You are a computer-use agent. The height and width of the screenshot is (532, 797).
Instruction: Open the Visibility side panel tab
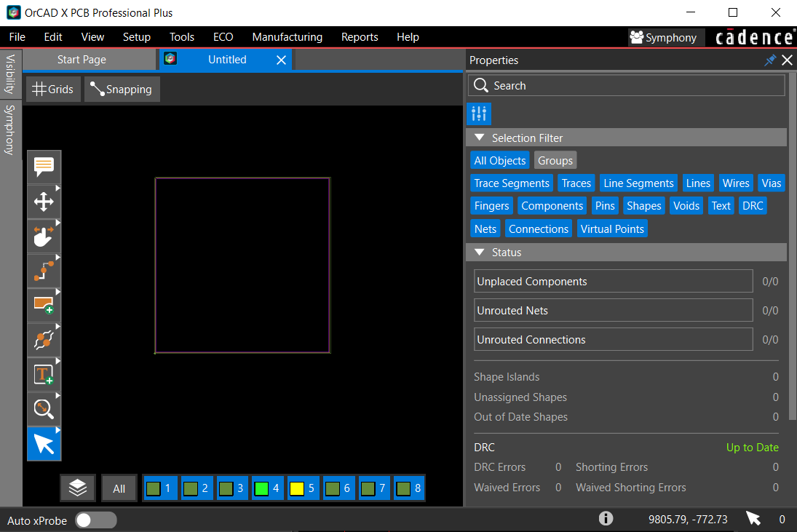pyautogui.click(x=10, y=74)
